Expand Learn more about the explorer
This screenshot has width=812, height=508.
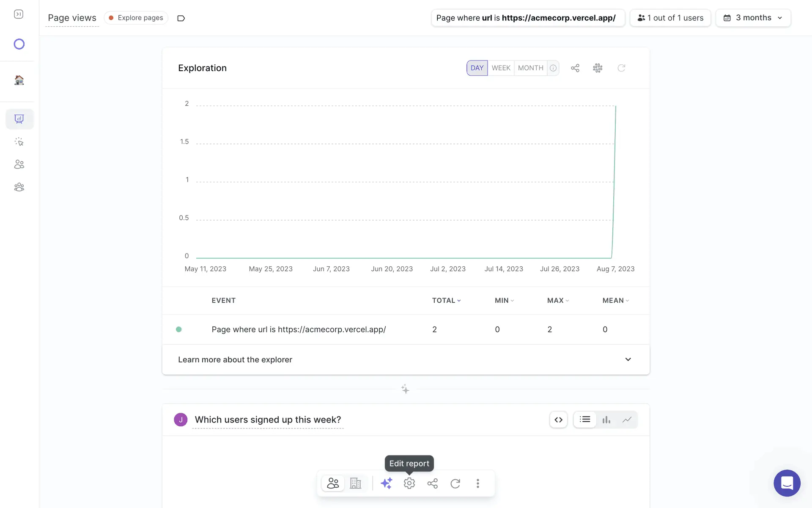628,359
